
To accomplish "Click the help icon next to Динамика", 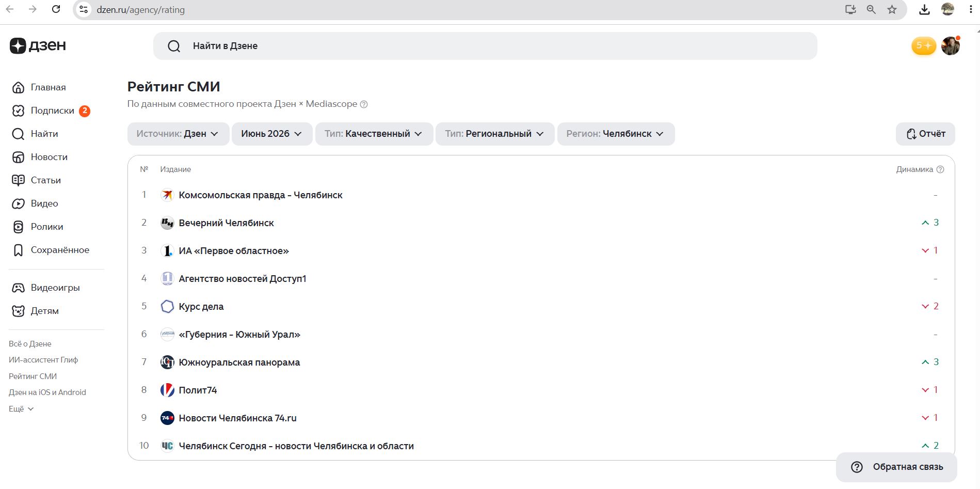I will pyautogui.click(x=940, y=169).
